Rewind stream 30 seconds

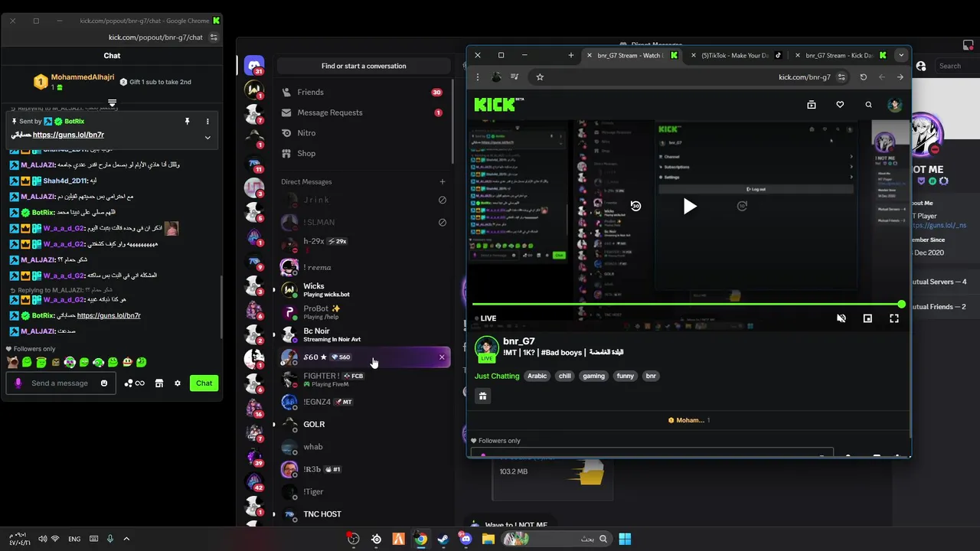[635, 206]
